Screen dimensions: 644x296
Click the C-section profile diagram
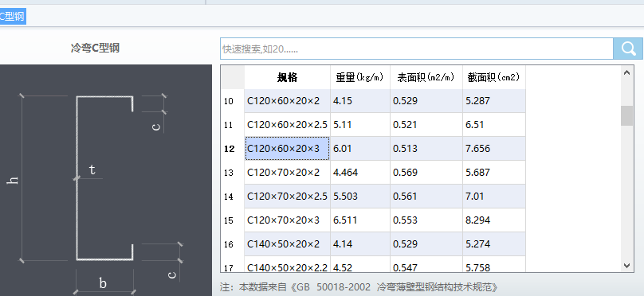coord(106,180)
